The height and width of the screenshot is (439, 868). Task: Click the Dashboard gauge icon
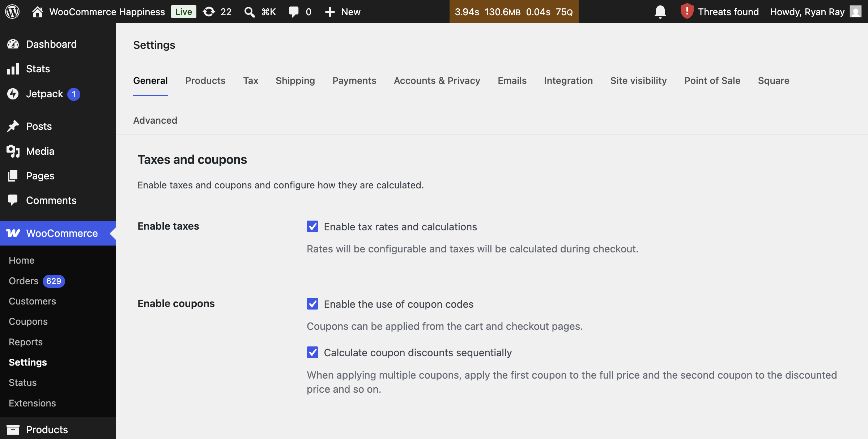click(x=13, y=44)
